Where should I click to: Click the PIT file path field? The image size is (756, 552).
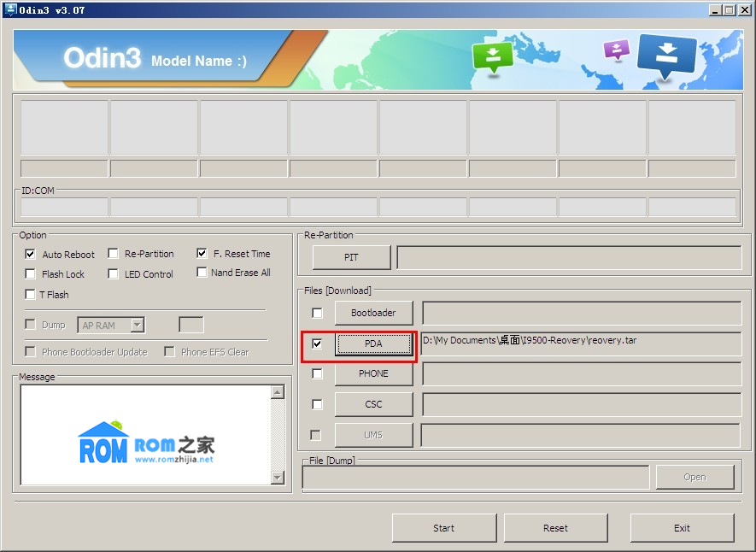569,257
